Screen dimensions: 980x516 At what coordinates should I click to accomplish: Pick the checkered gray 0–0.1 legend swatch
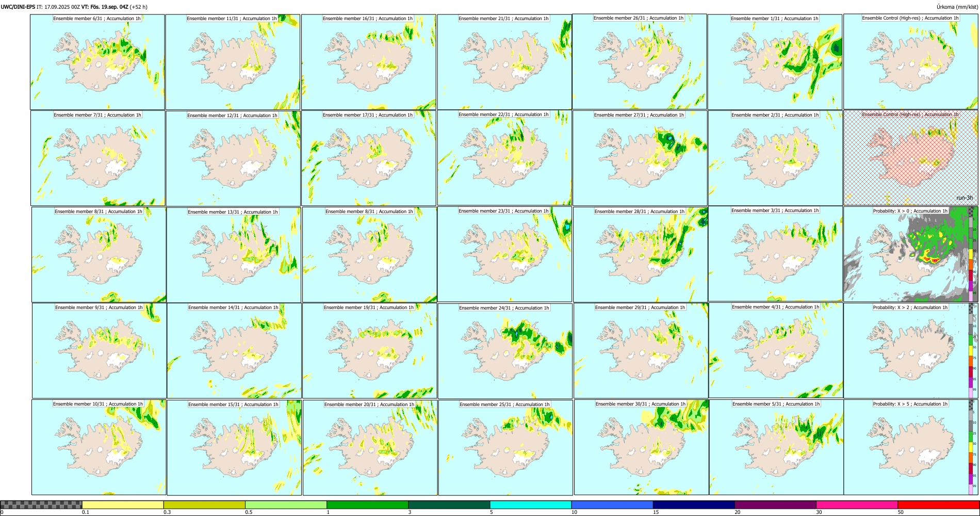pos(41,505)
